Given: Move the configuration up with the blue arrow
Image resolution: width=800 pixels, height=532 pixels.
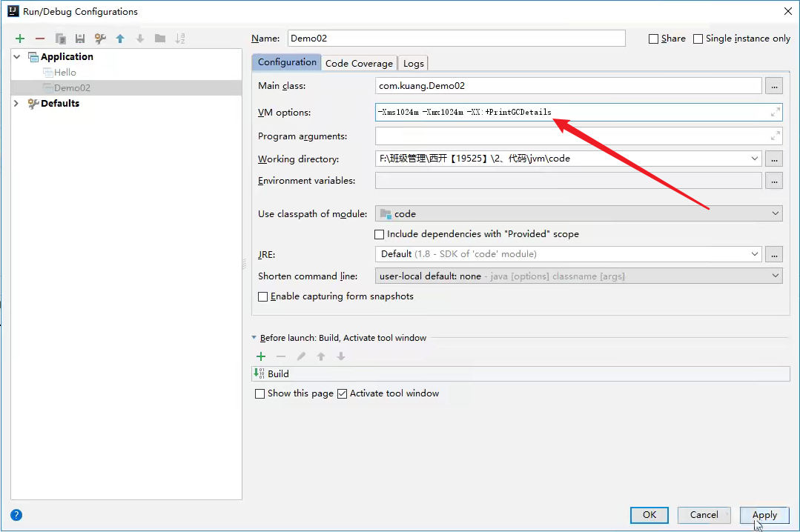Looking at the screenshot, I should click(x=120, y=39).
